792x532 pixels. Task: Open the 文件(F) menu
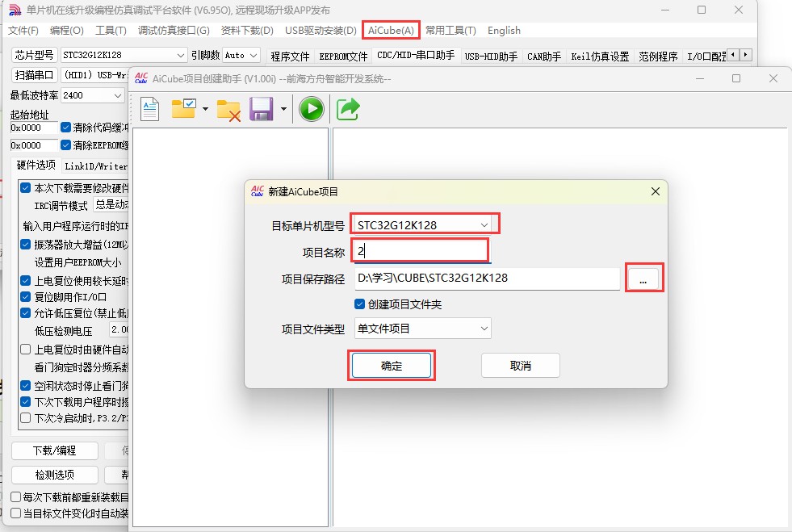tap(23, 31)
